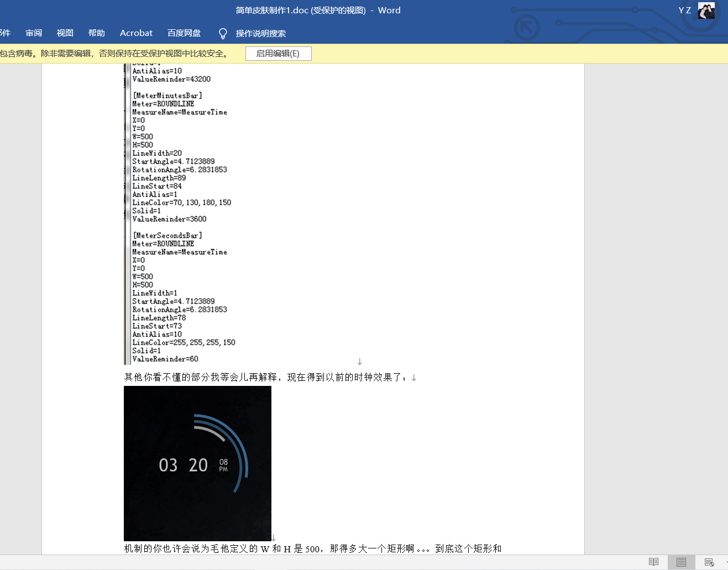Click the clock skin preview image
728x570 pixels.
click(x=197, y=463)
